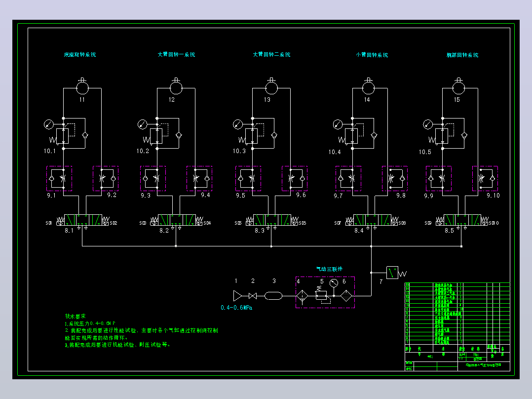
Task: Select the solenoid label SD10
Action: click(494, 223)
